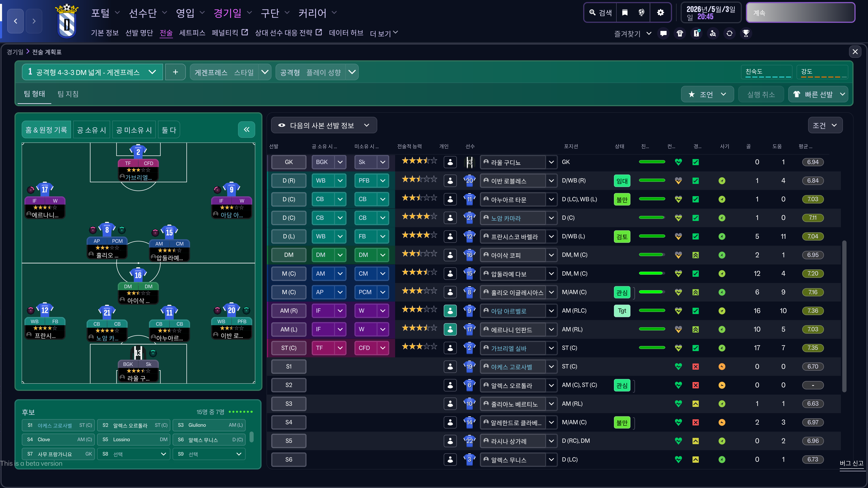Collapse pitch panel with double-chevron icon
Screen dimensions: 868x488
pos(246,130)
